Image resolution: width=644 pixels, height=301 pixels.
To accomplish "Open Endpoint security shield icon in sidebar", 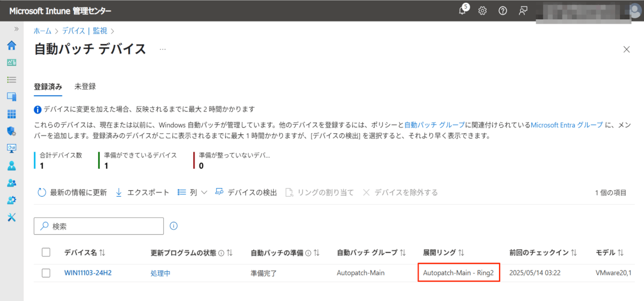I will 11,131.
